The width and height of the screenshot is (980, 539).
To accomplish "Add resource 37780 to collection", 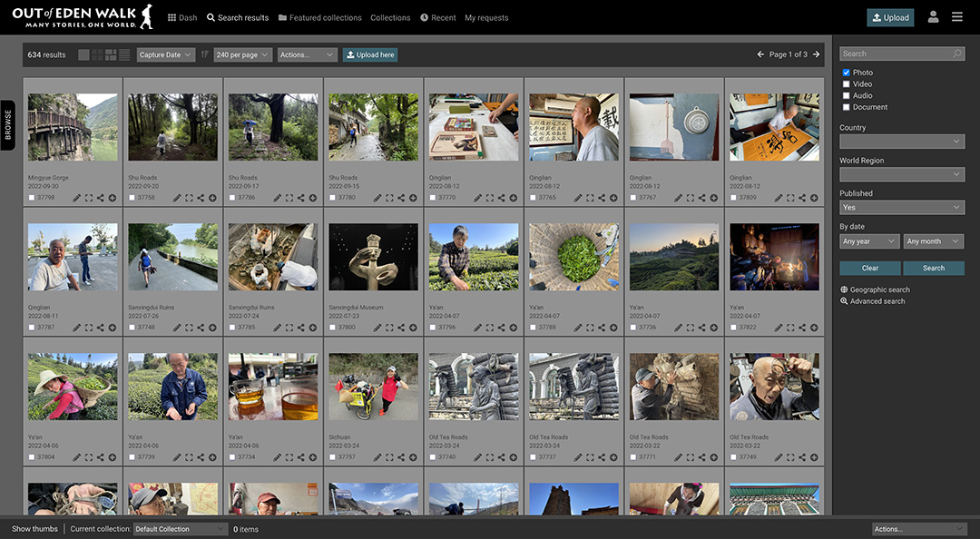I will tap(413, 198).
